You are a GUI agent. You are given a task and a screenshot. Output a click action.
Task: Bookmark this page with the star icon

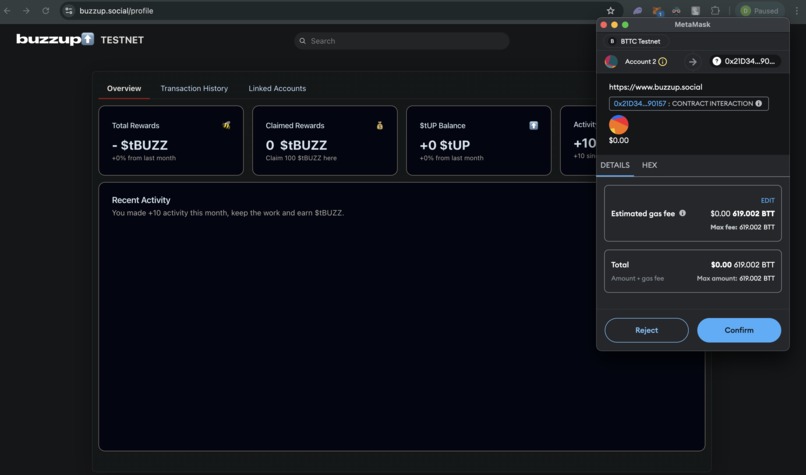[610, 11]
